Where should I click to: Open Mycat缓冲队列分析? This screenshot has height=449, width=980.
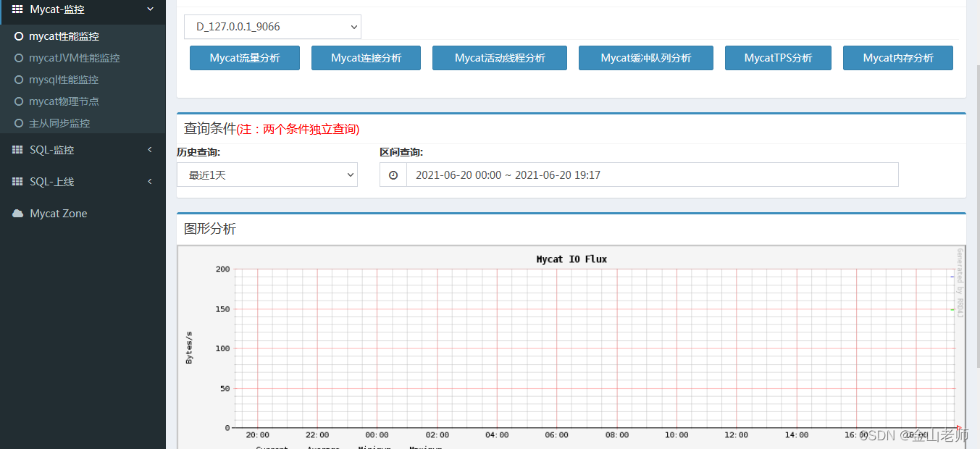click(646, 58)
